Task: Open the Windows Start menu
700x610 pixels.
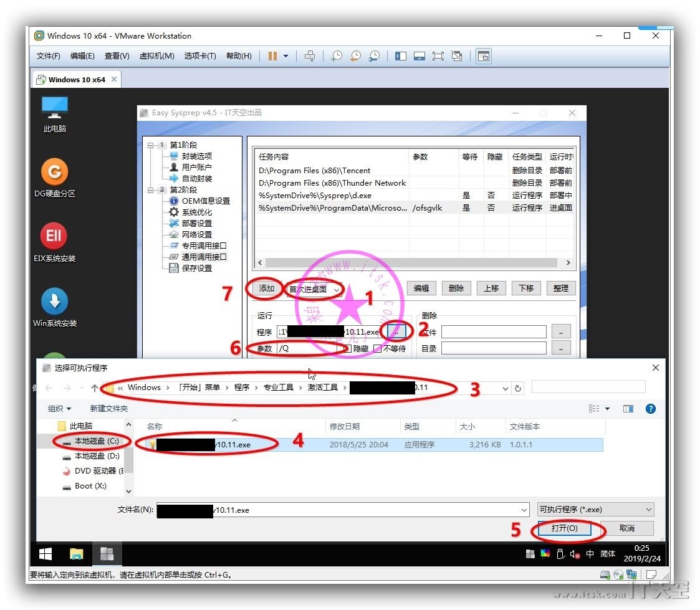Action: (46, 554)
